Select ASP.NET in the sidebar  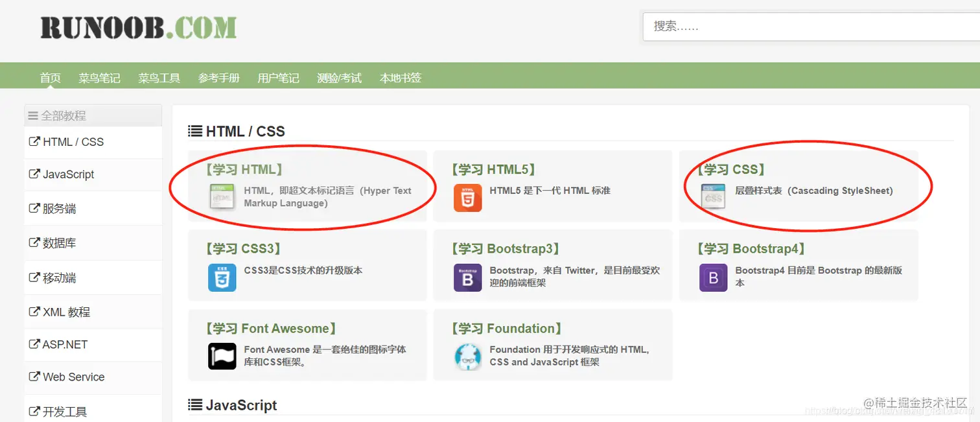[93, 344]
